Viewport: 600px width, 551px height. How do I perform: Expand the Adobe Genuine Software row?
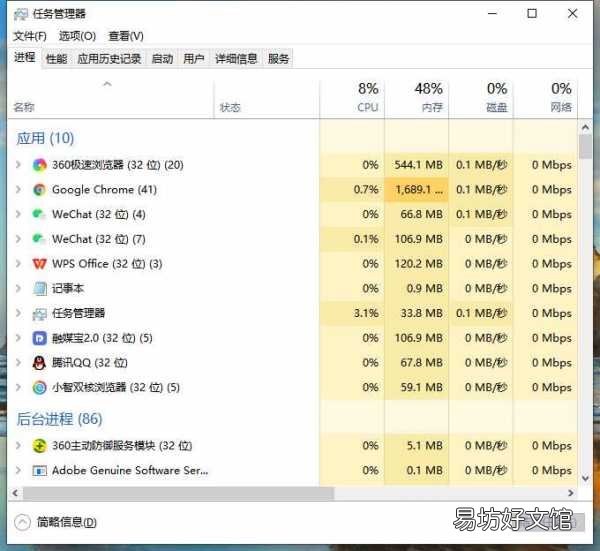pos(18,470)
